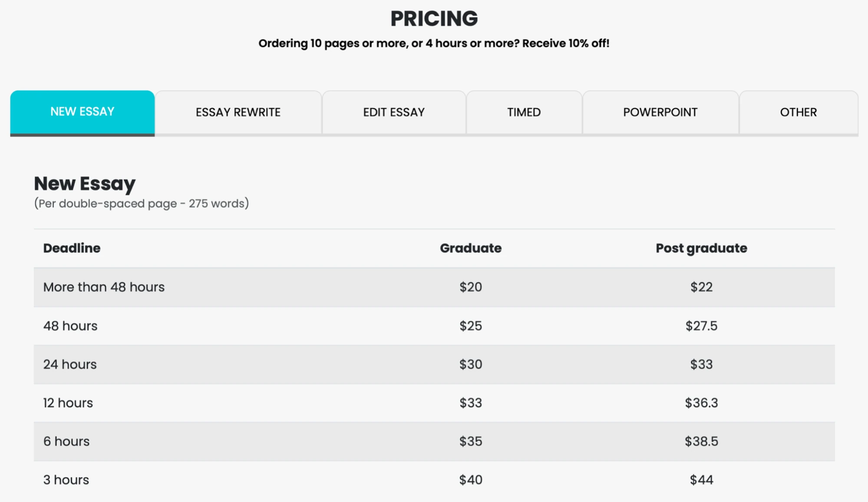Select the TIMED pricing tab
Viewport: 868px width, 502px height.
(x=524, y=112)
